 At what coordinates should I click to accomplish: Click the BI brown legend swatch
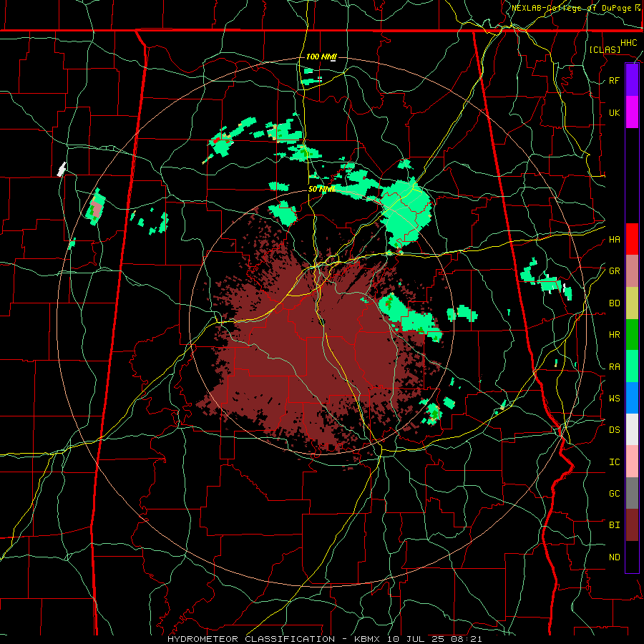pyautogui.click(x=632, y=525)
